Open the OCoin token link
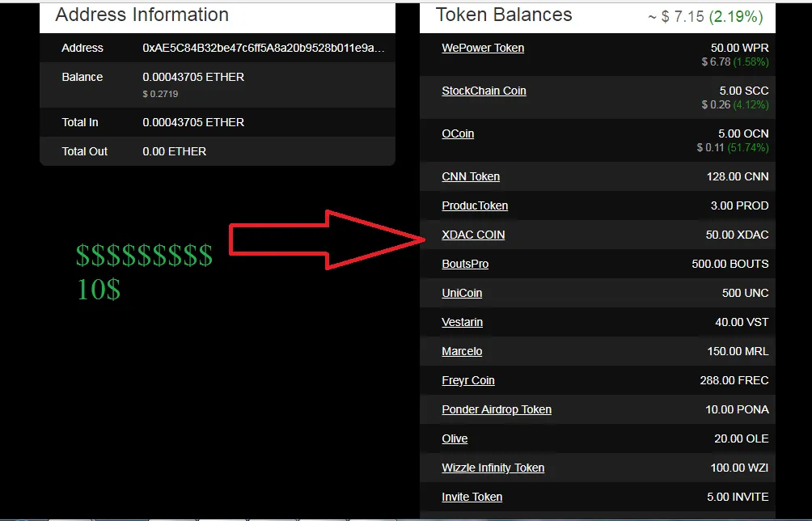This screenshot has width=812, height=521. 458,133
